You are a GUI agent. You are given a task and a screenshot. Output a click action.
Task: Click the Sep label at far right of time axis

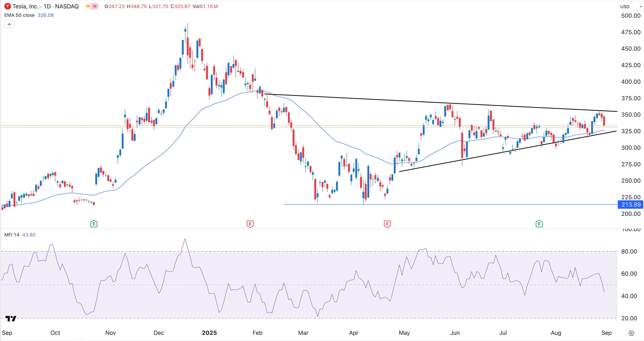click(x=606, y=333)
